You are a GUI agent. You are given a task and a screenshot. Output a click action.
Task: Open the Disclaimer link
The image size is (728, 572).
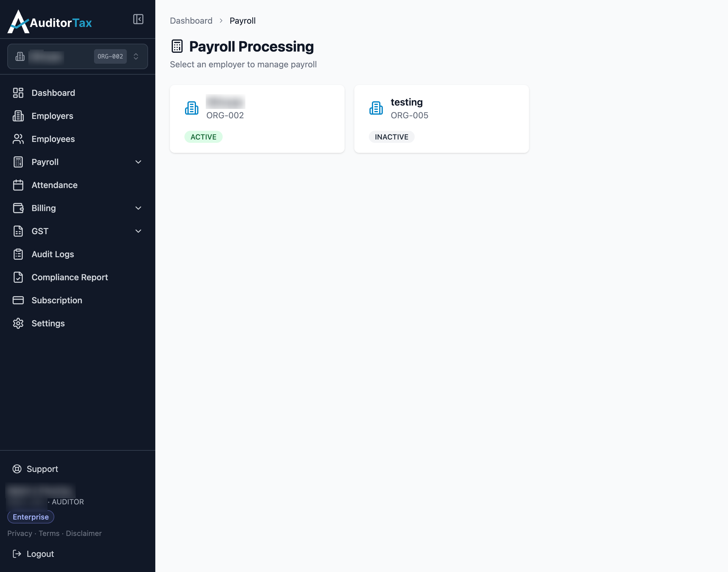click(84, 533)
